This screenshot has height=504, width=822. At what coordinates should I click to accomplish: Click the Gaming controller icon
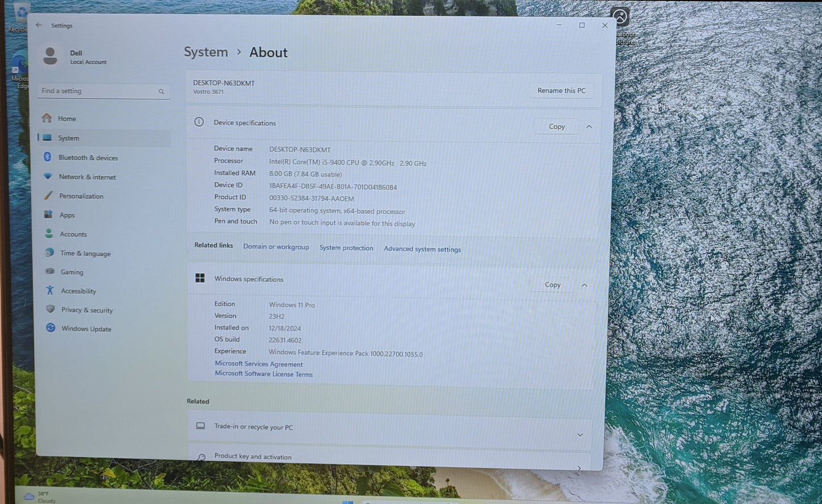coord(50,271)
